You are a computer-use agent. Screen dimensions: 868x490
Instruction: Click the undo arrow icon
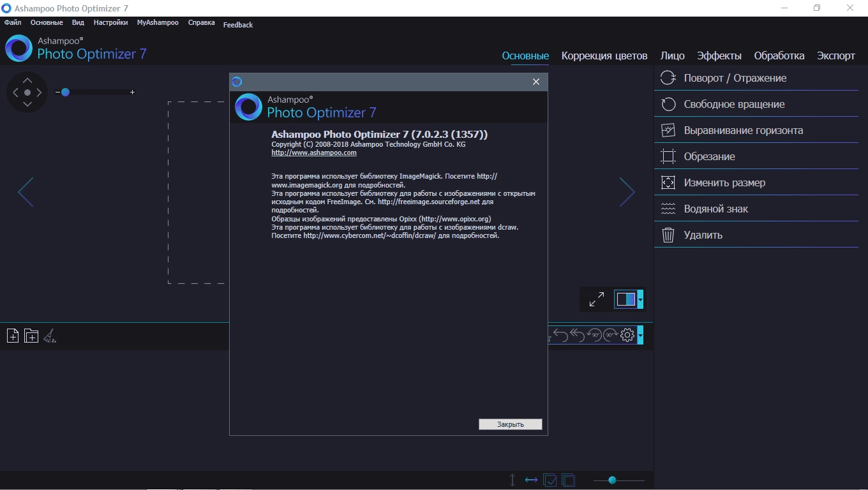pos(560,335)
